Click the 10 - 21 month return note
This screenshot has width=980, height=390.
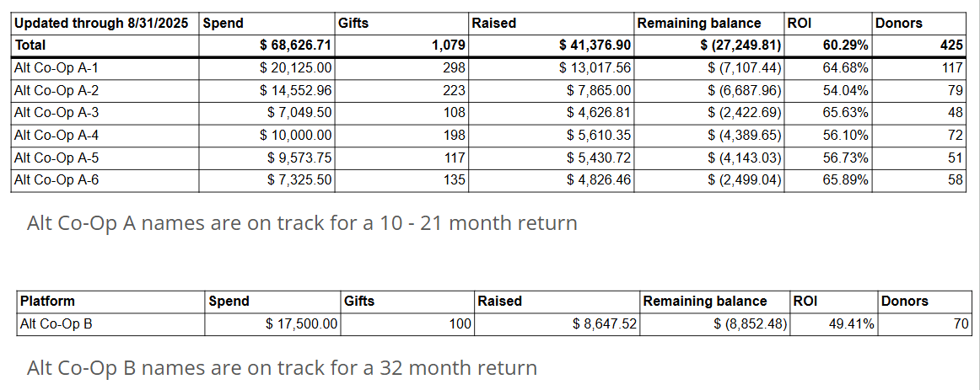coord(302,223)
